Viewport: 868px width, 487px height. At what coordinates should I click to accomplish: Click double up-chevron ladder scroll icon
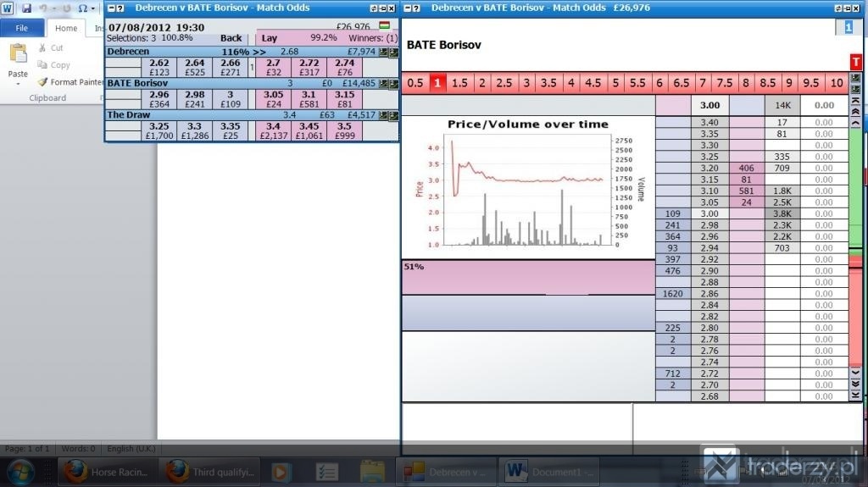coord(855,112)
